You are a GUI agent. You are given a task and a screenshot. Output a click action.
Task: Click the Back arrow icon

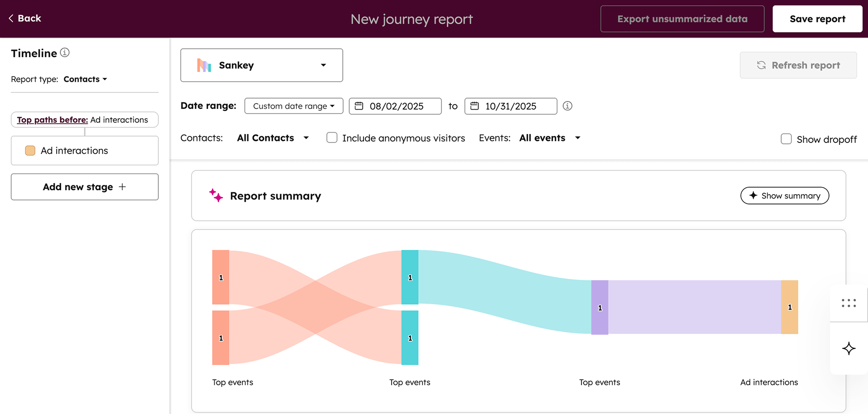pos(11,18)
